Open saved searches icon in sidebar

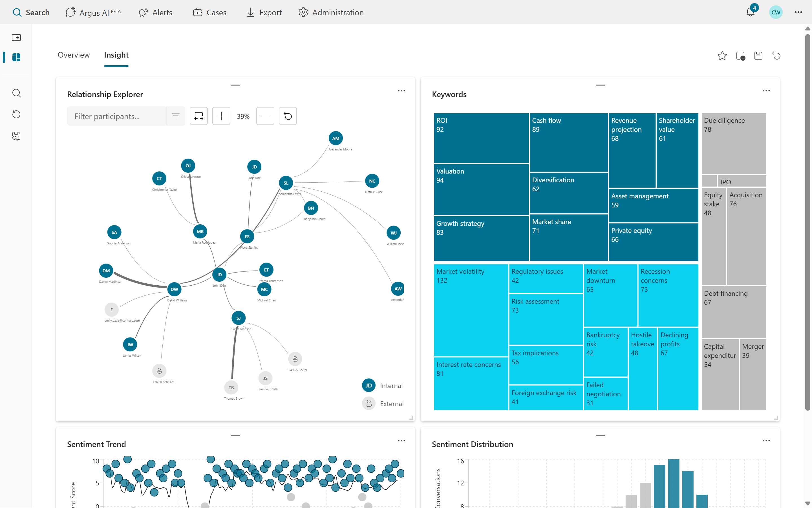pyautogui.click(x=16, y=136)
